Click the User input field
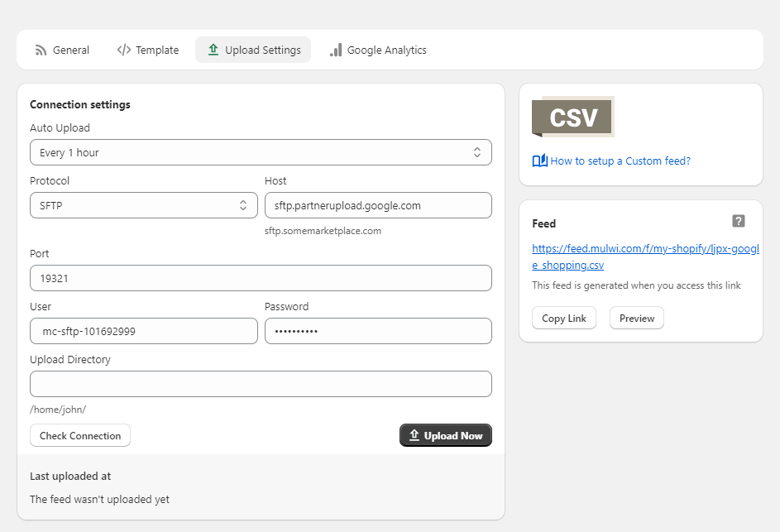 [144, 331]
